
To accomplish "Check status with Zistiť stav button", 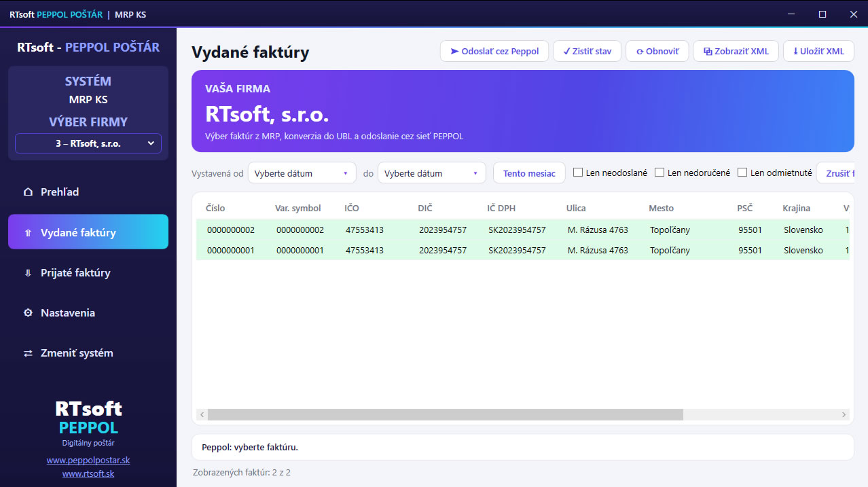I will (587, 51).
